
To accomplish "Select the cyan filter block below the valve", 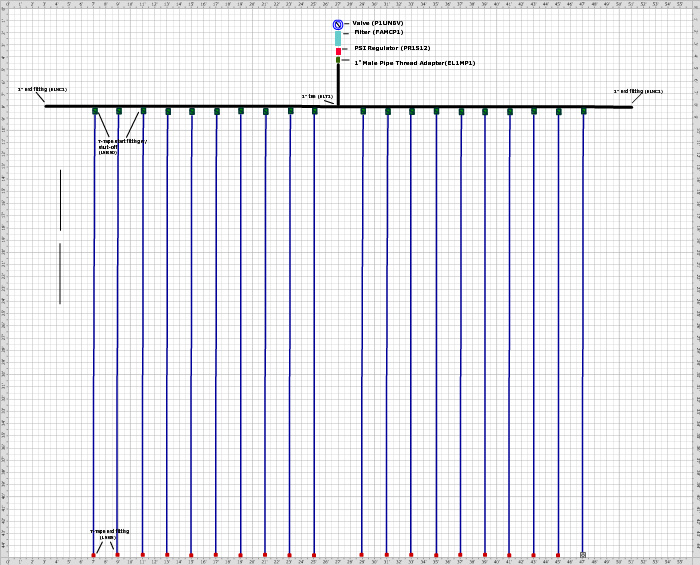I will pyautogui.click(x=338, y=37).
